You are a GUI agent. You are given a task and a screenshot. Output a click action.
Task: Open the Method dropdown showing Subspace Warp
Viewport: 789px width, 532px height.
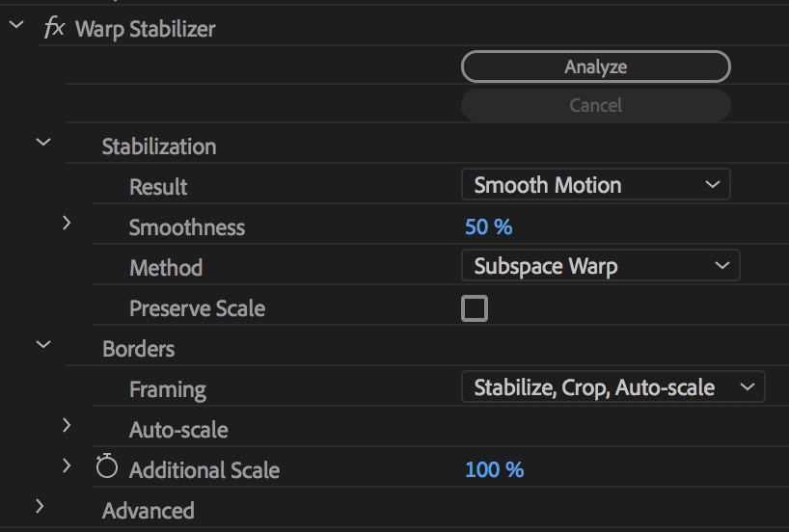[x=600, y=265]
